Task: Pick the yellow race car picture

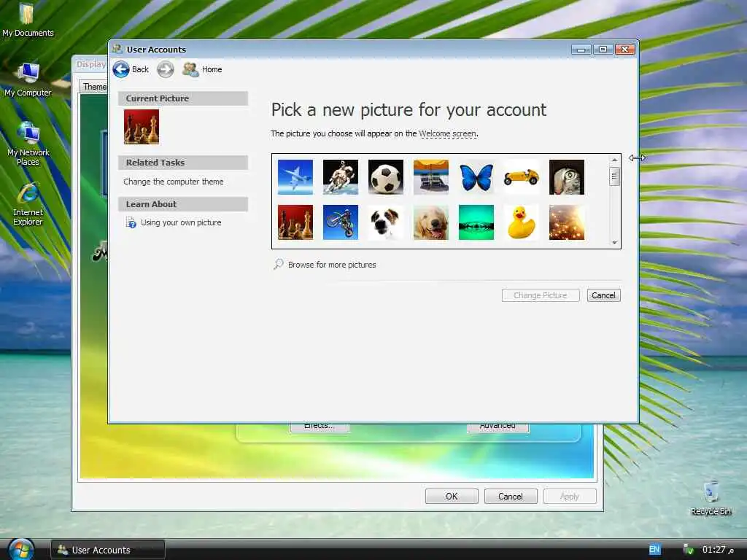Action: pos(522,177)
